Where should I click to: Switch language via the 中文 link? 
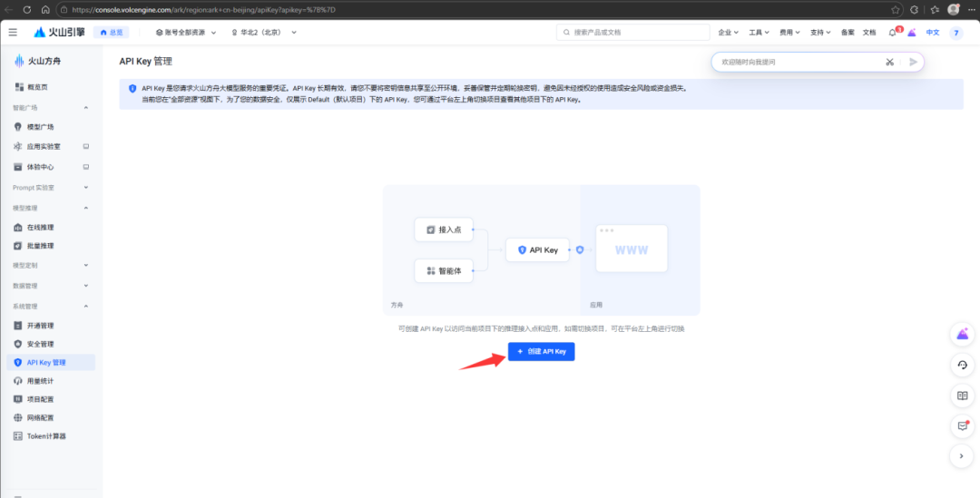[933, 33]
